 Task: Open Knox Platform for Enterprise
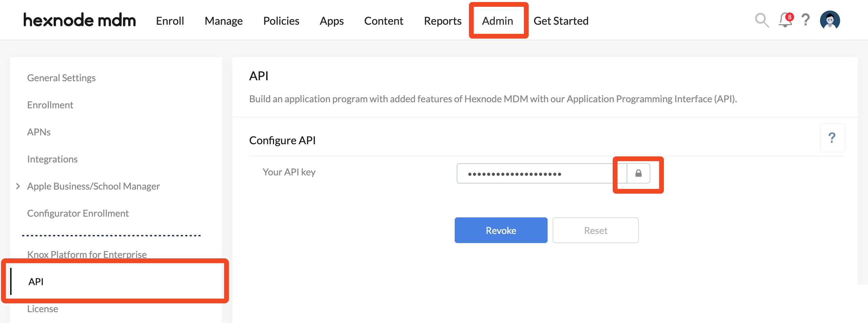87,255
